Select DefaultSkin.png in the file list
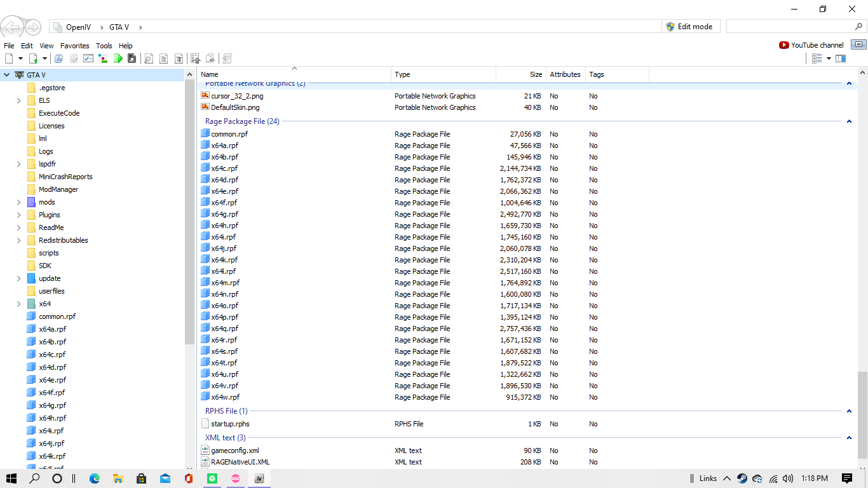The image size is (868, 488). (235, 107)
